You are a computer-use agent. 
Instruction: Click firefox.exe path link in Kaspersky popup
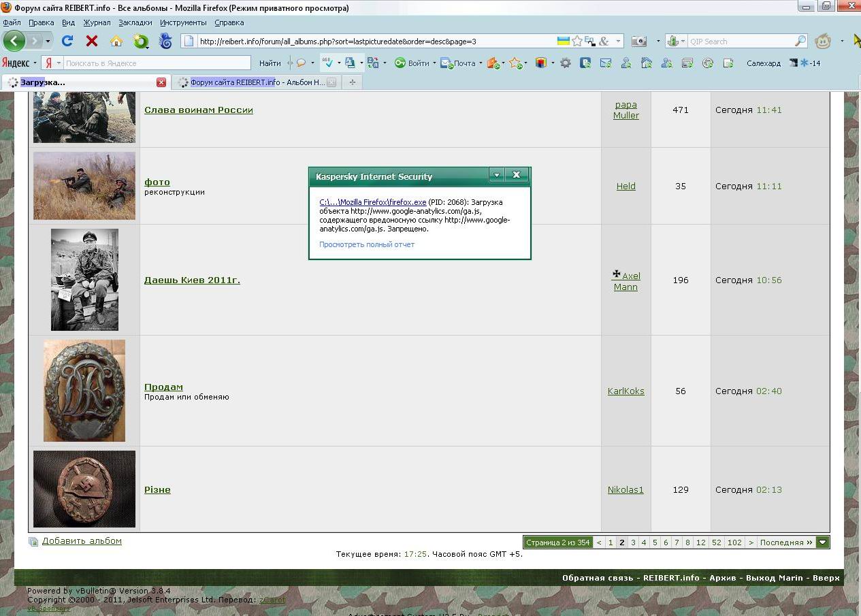373,202
